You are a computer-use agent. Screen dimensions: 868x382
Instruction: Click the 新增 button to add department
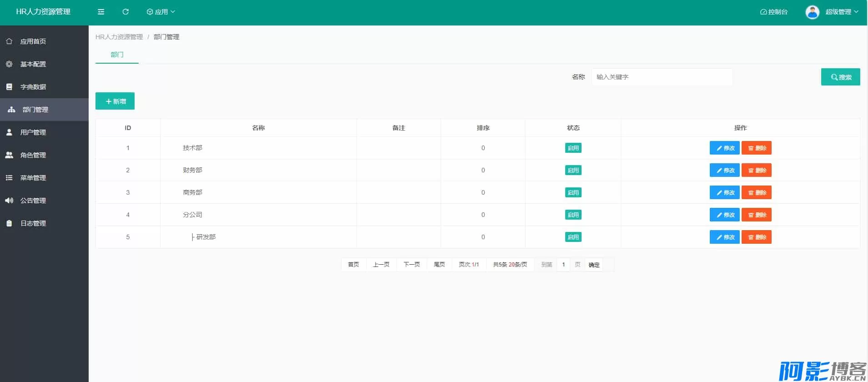coord(115,101)
